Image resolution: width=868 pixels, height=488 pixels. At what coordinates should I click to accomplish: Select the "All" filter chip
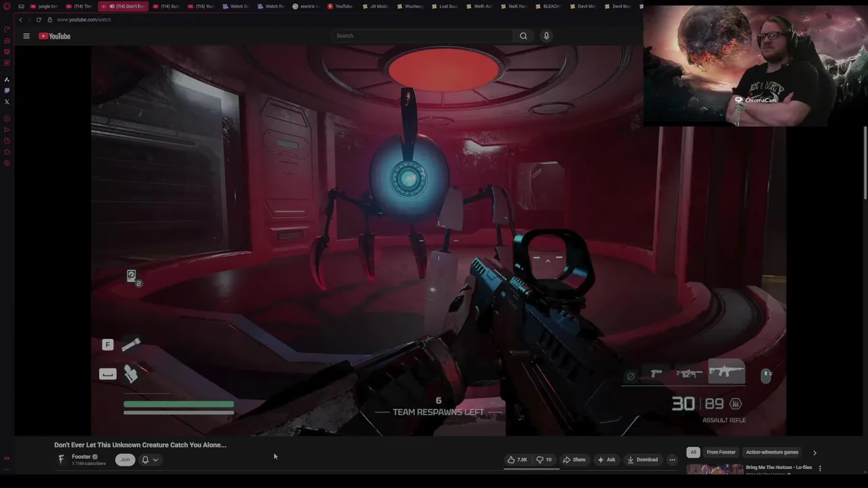click(693, 452)
